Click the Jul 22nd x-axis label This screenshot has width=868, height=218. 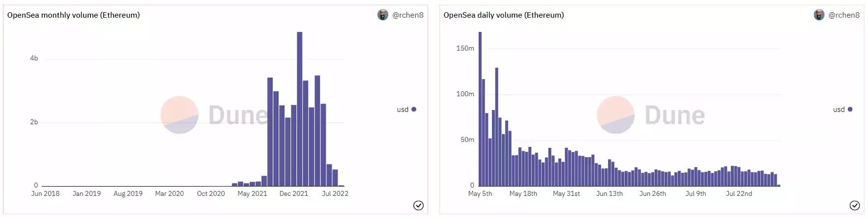(739, 193)
